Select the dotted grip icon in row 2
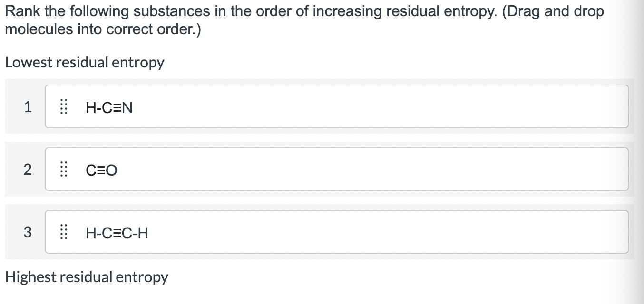Viewport: 644px width, 304px height. 64,170
